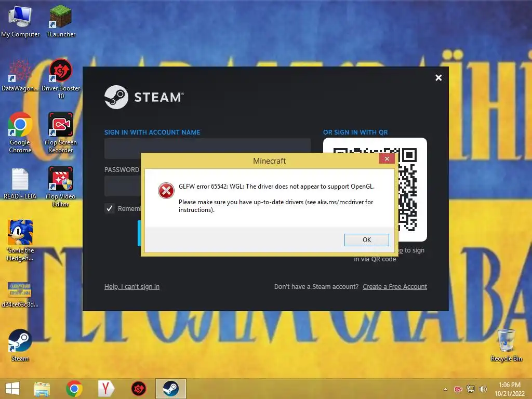
Task: Open iTop Video Editor shortcut
Action: (61, 187)
